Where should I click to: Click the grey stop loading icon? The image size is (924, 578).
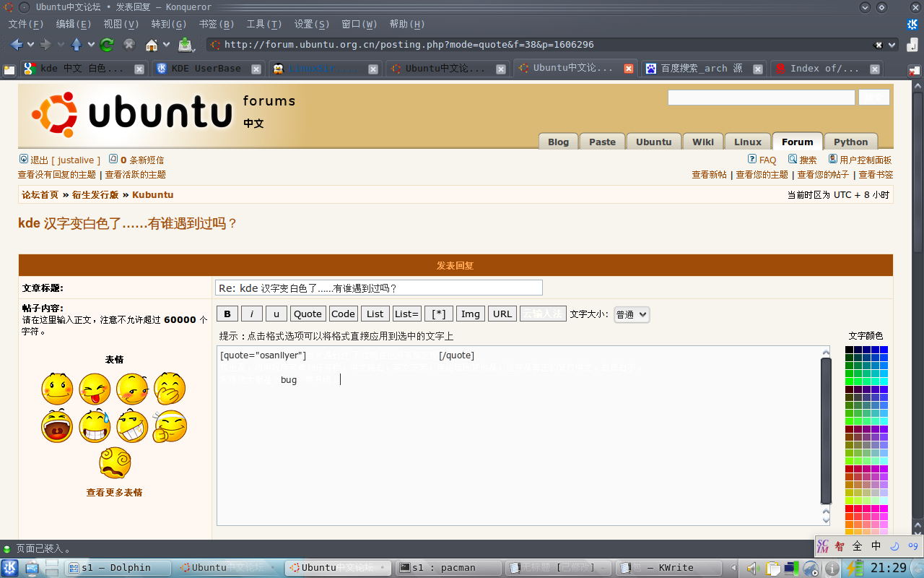point(129,45)
